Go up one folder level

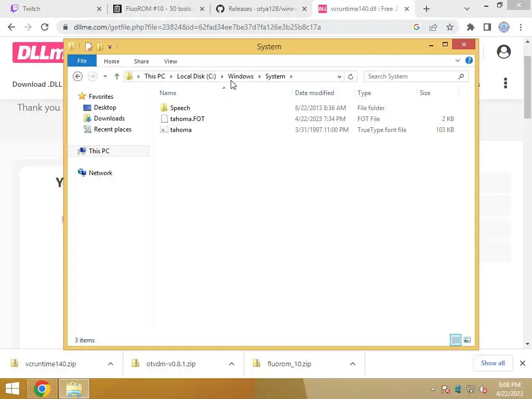(117, 76)
